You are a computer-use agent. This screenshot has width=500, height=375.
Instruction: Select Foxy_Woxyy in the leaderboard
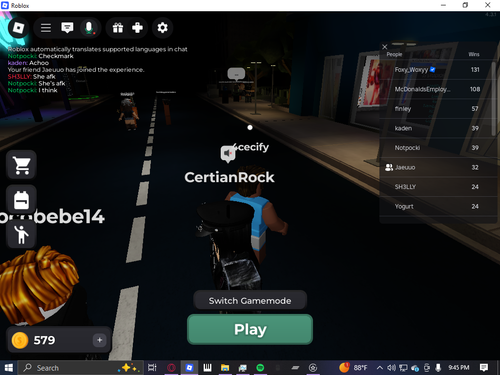[437, 70]
